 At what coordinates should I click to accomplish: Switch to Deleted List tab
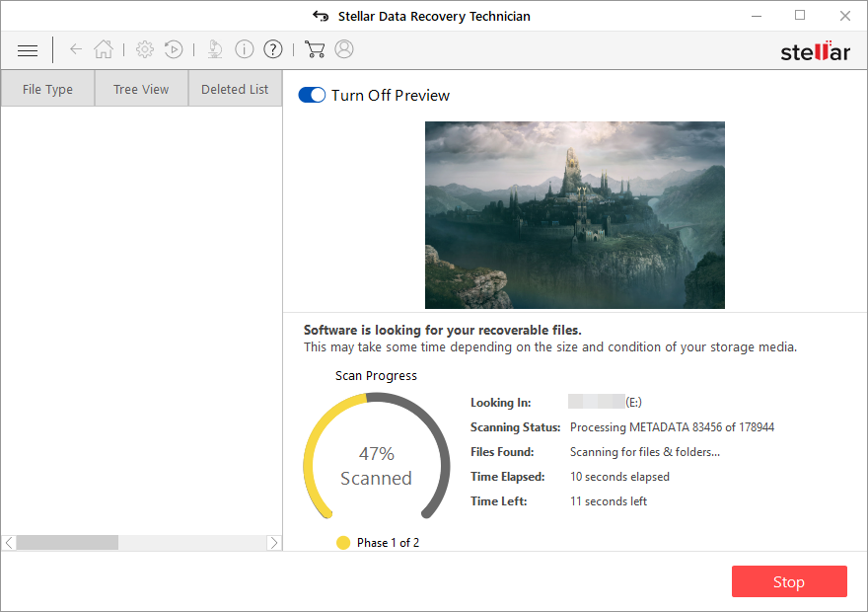pyautogui.click(x=235, y=89)
